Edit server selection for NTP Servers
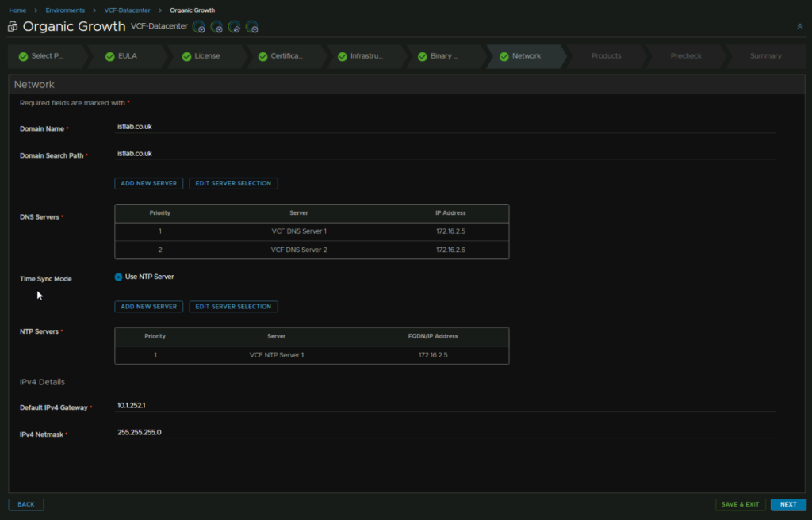812x520 pixels. (x=233, y=307)
